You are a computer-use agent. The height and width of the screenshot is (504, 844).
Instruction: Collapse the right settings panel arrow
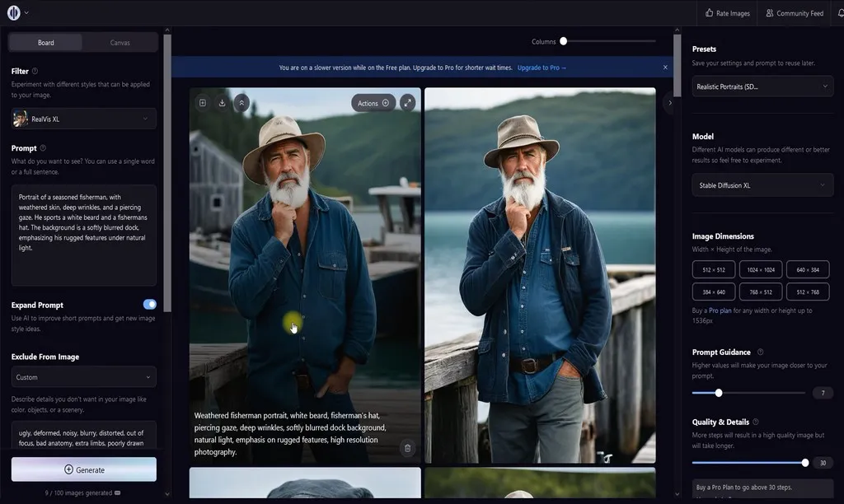[670, 103]
